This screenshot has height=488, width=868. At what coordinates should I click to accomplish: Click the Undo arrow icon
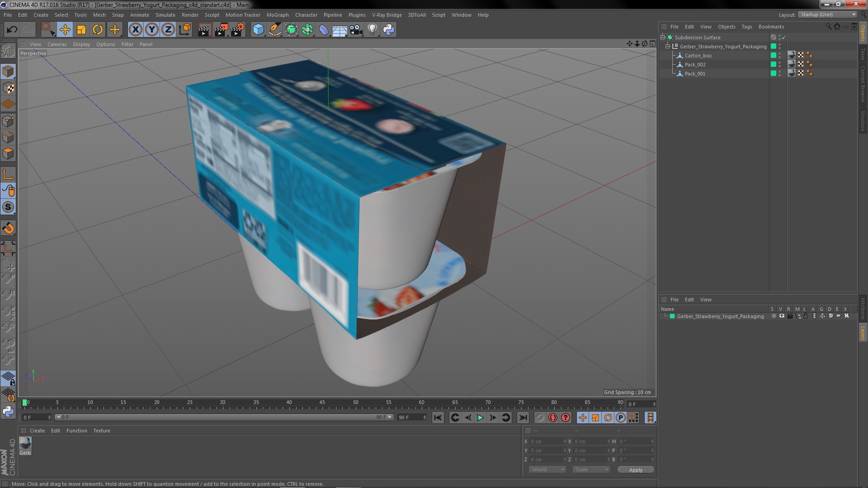[x=12, y=30]
